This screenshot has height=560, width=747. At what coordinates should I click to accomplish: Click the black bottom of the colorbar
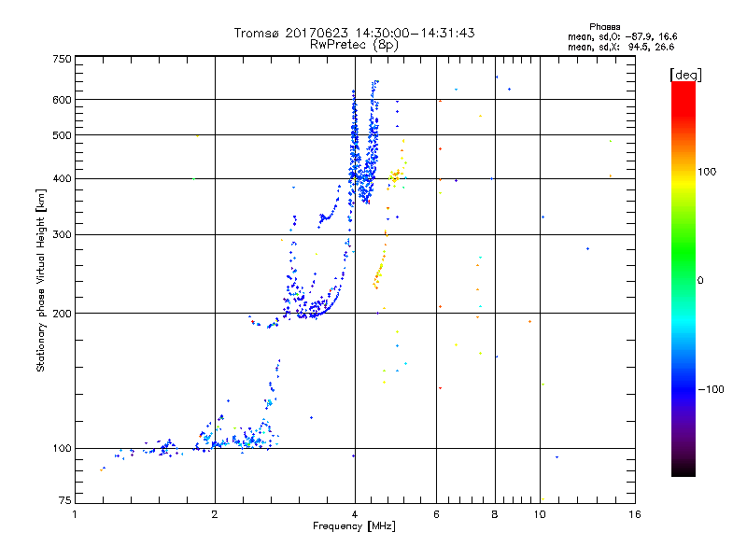684,469
